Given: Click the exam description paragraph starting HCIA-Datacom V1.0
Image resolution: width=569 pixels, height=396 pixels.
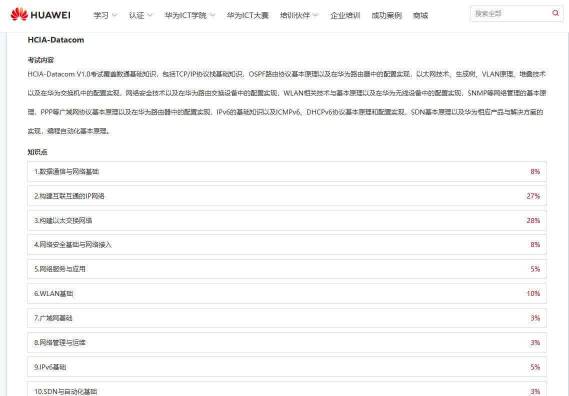Looking at the screenshot, I should (x=287, y=102).
